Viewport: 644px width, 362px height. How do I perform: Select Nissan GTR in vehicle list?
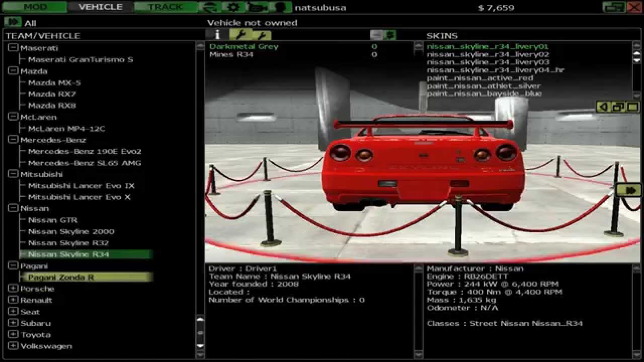(x=53, y=220)
